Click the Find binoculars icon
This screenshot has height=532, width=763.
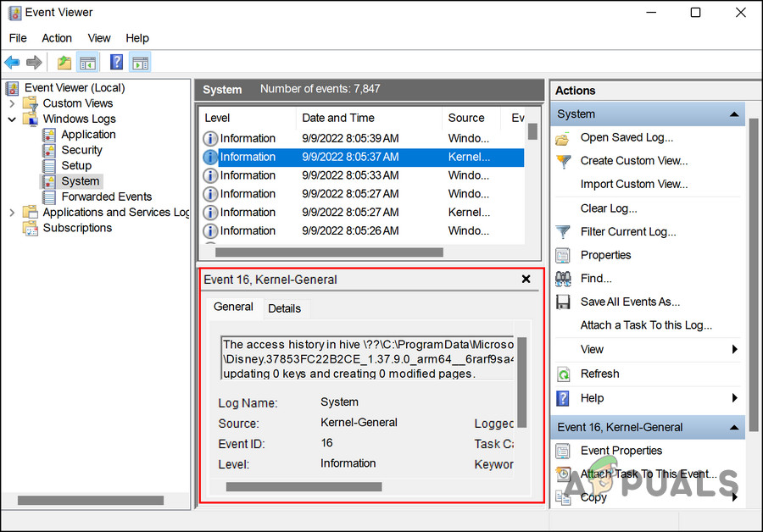(x=563, y=279)
